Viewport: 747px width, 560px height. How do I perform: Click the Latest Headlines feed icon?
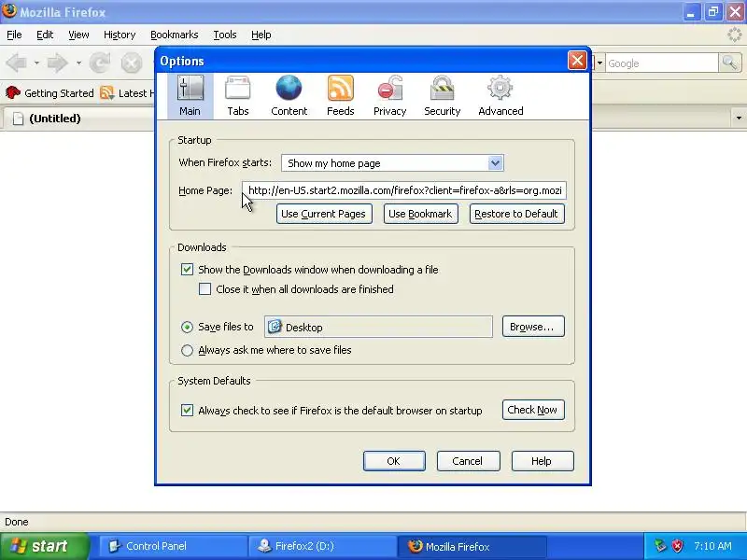(107, 92)
